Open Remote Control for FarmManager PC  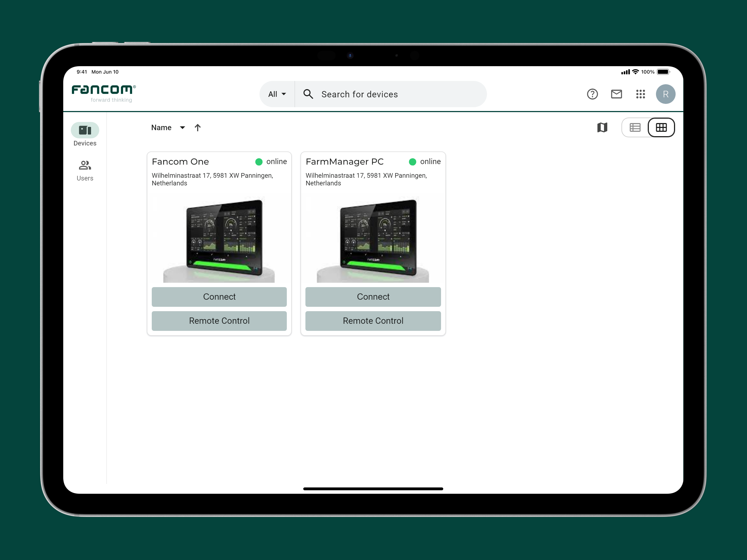pos(373,320)
